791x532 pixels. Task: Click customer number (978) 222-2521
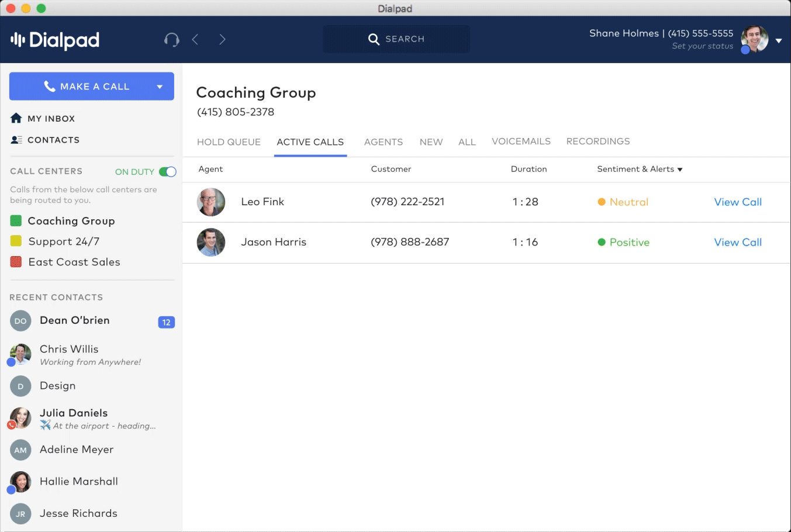(407, 202)
